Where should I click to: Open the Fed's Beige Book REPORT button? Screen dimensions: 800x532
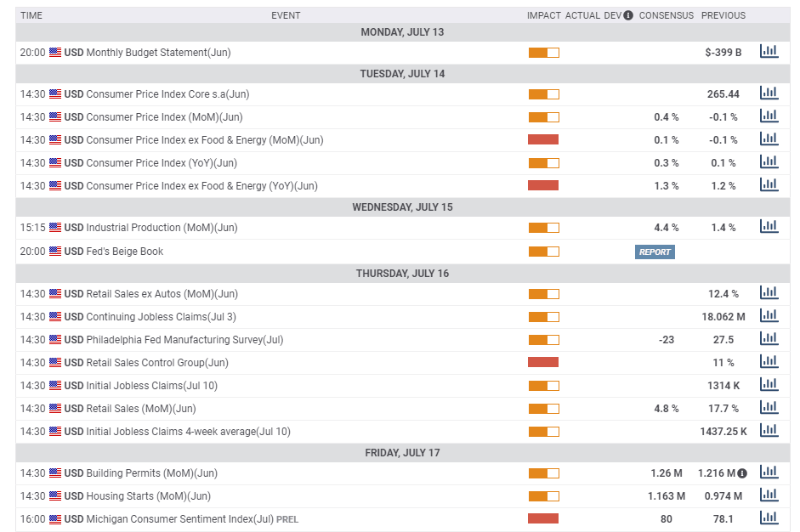coord(655,252)
